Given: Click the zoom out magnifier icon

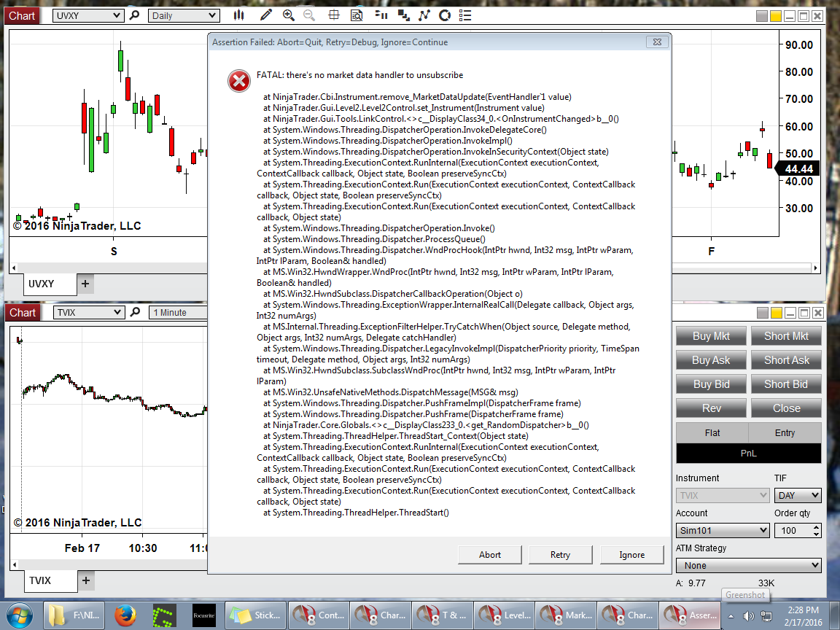Looking at the screenshot, I should point(309,15).
